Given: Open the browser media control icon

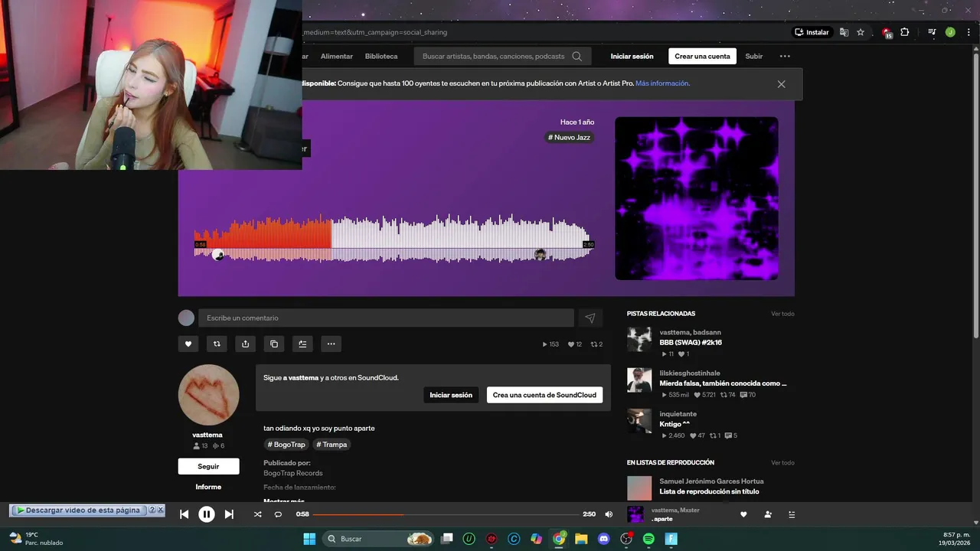Looking at the screenshot, I should [x=932, y=32].
